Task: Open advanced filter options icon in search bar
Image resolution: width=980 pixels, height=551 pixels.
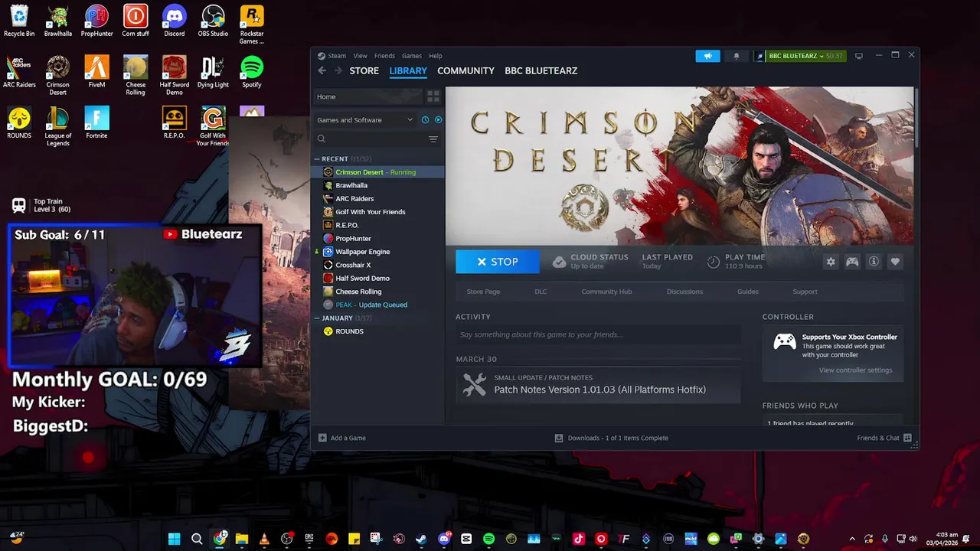Action: point(433,139)
